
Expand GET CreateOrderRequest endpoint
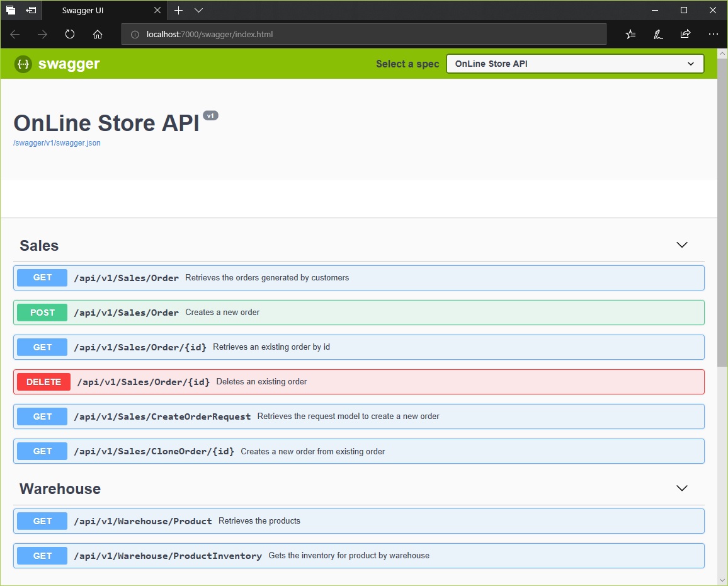[x=358, y=417]
